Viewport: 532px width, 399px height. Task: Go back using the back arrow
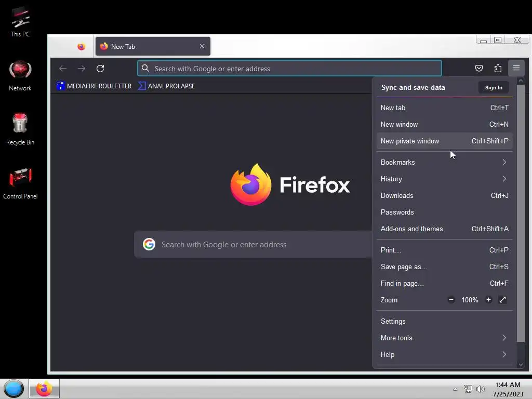(x=63, y=69)
